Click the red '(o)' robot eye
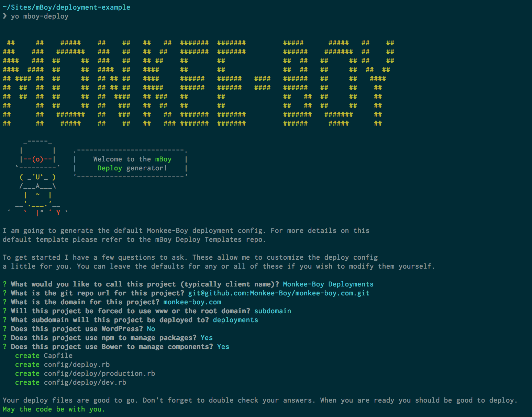Viewport: 532px width, 417px height. [x=38, y=159]
